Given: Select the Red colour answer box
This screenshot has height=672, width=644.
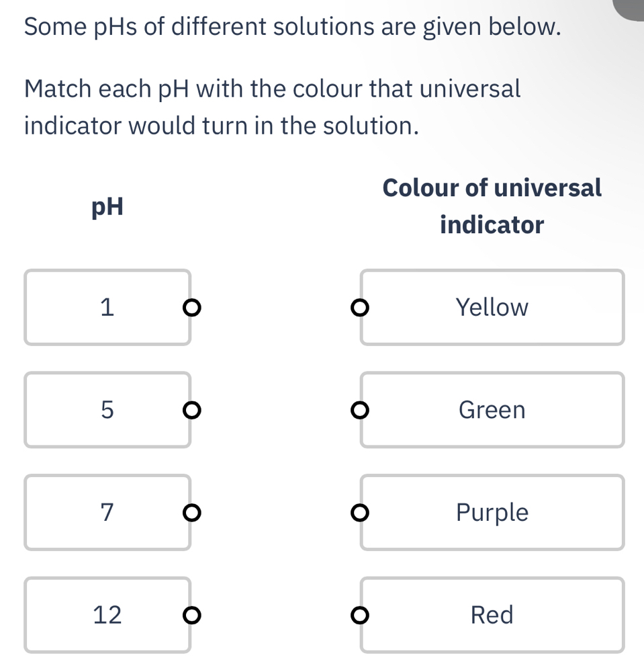Looking at the screenshot, I should [492, 614].
